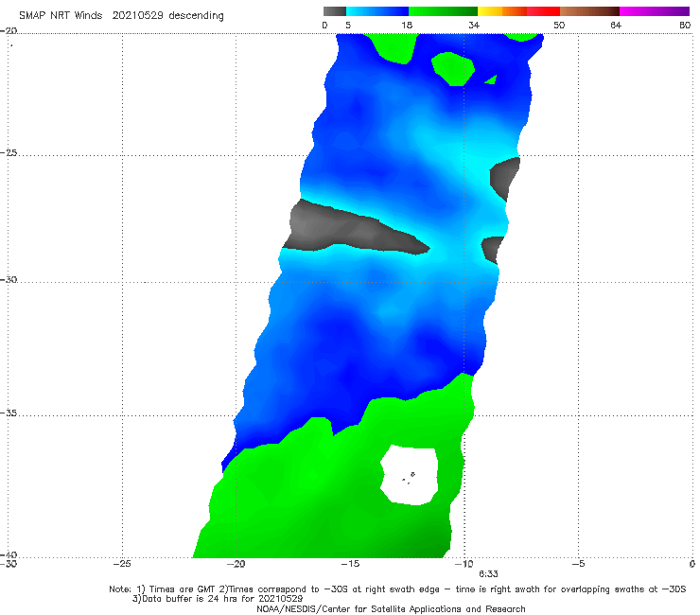The image size is (700, 615).
Task: Click the color bar label '80'
Action: (x=685, y=26)
